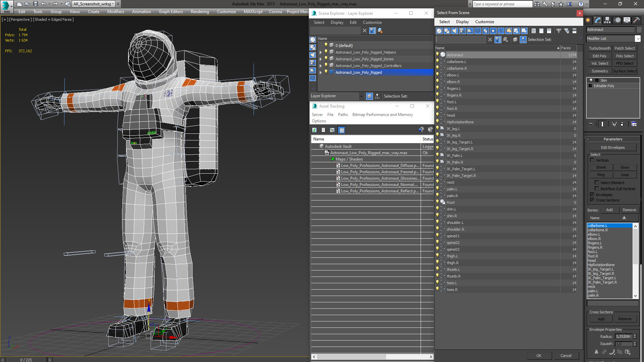Image resolution: width=644 pixels, height=362 pixels.
Task: Uncheck Cross Sections checkbox
Action: coord(592,200)
